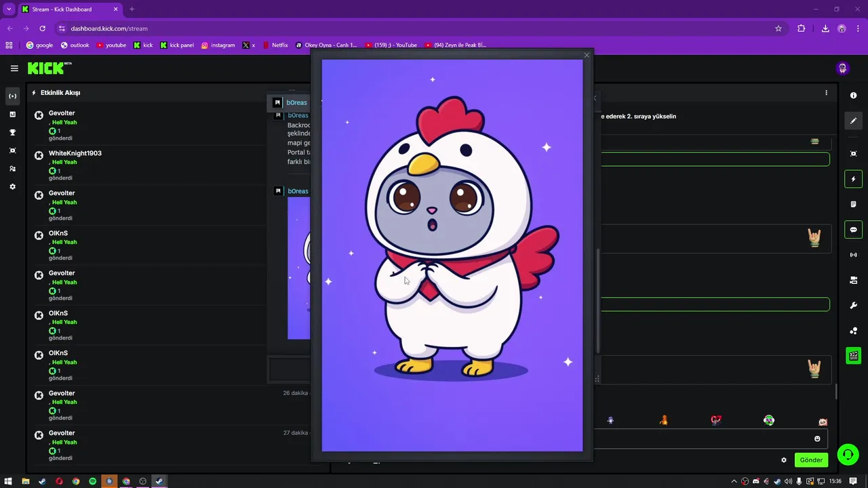Click the red-heart emote in quick emote row
The width and height of the screenshot is (868, 488).
(716, 420)
